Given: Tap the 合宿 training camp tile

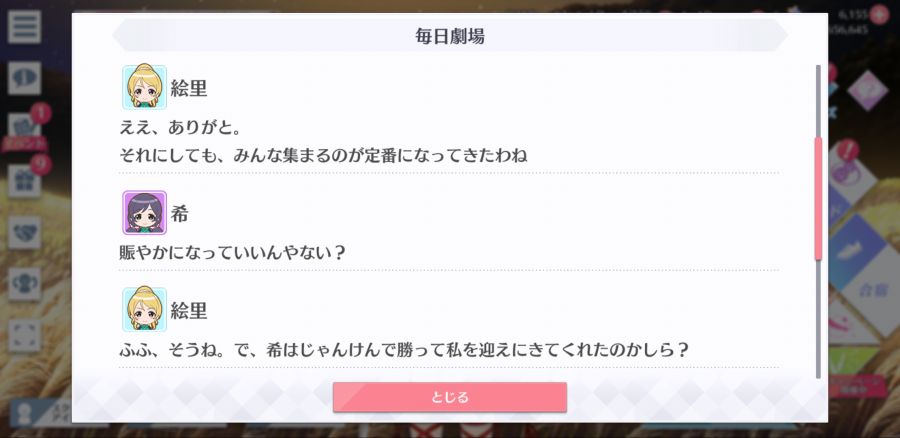Looking at the screenshot, I should pyautogui.click(x=875, y=290).
